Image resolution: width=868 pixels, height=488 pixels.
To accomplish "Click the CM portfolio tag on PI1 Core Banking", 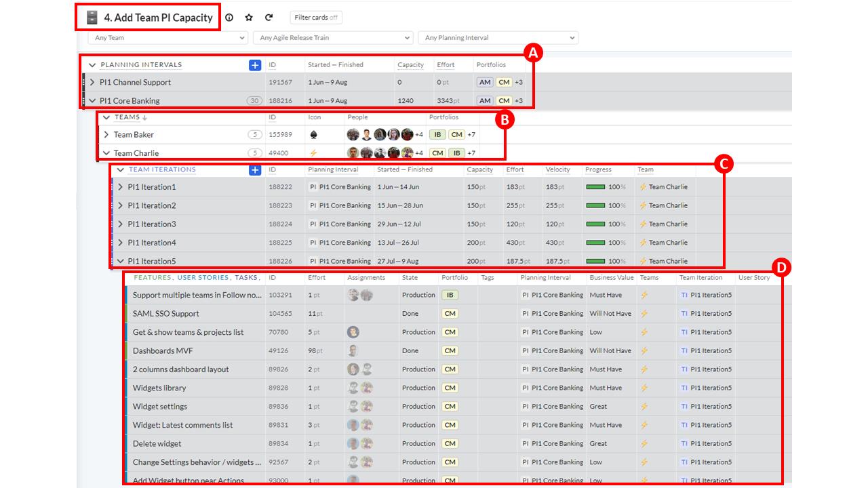I will (503, 100).
